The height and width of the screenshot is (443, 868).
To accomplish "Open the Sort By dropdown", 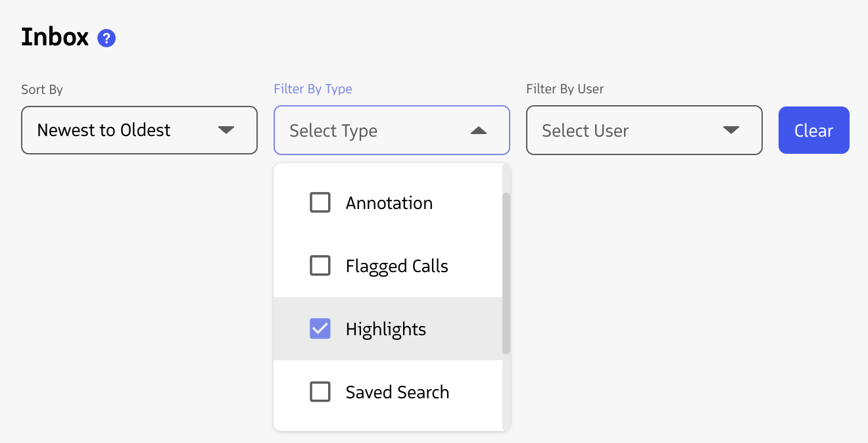I will (x=139, y=130).
